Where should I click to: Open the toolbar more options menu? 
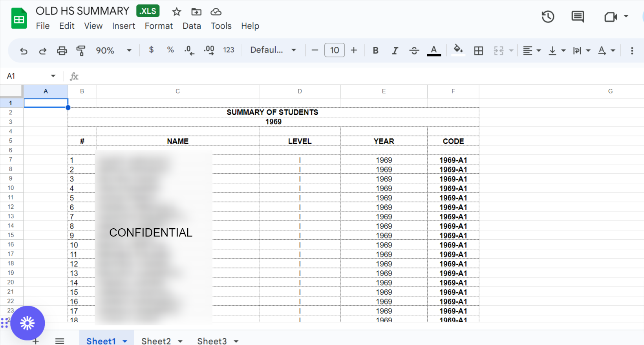(632, 51)
